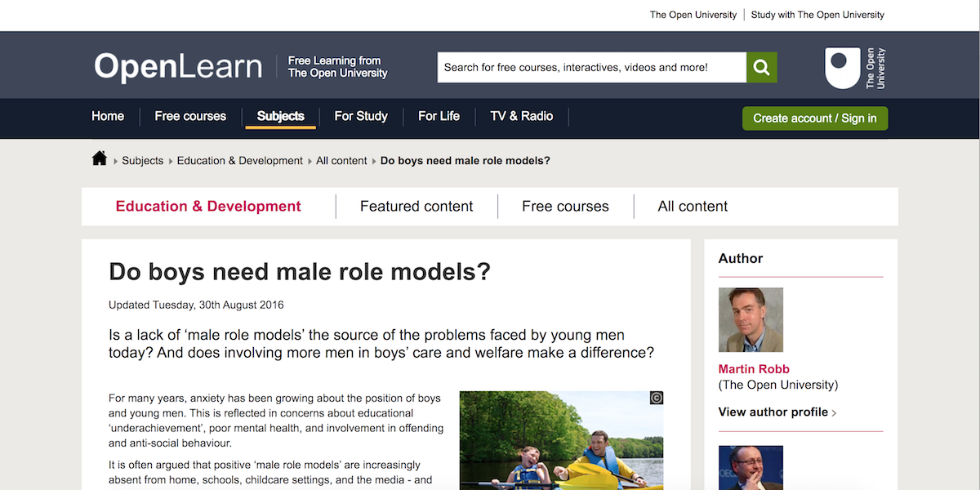Switch to the Featured content tab

[x=416, y=207]
